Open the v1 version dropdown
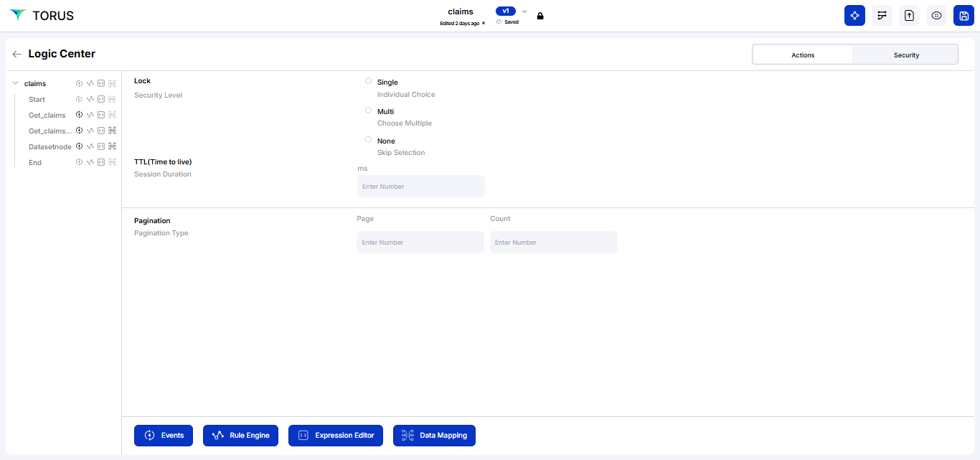The width and height of the screenshot is (980, 460). [x=524, y=11]
